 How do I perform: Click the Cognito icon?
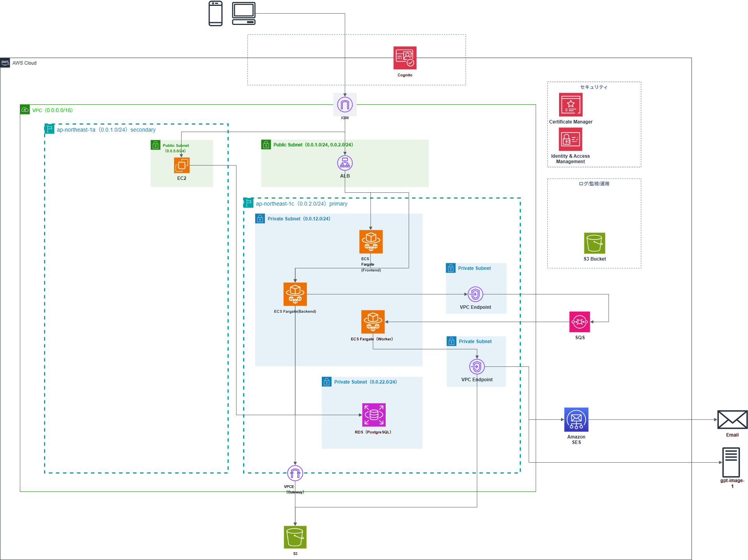coord(405,58)
